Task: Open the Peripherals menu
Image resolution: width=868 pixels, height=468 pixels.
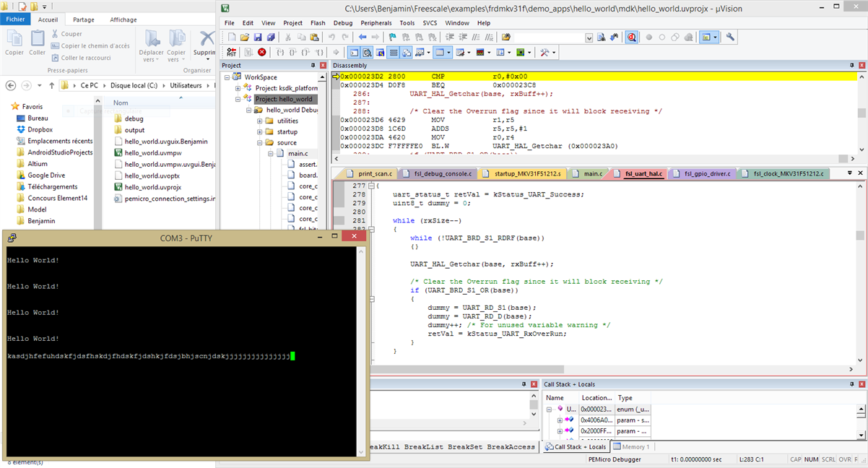Action: [x=376, y=23]
